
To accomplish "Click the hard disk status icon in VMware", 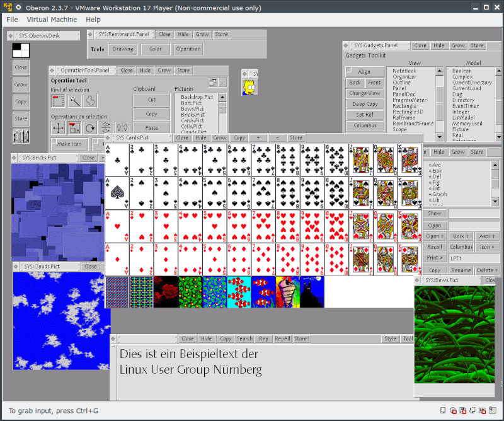I will (443, 410).
